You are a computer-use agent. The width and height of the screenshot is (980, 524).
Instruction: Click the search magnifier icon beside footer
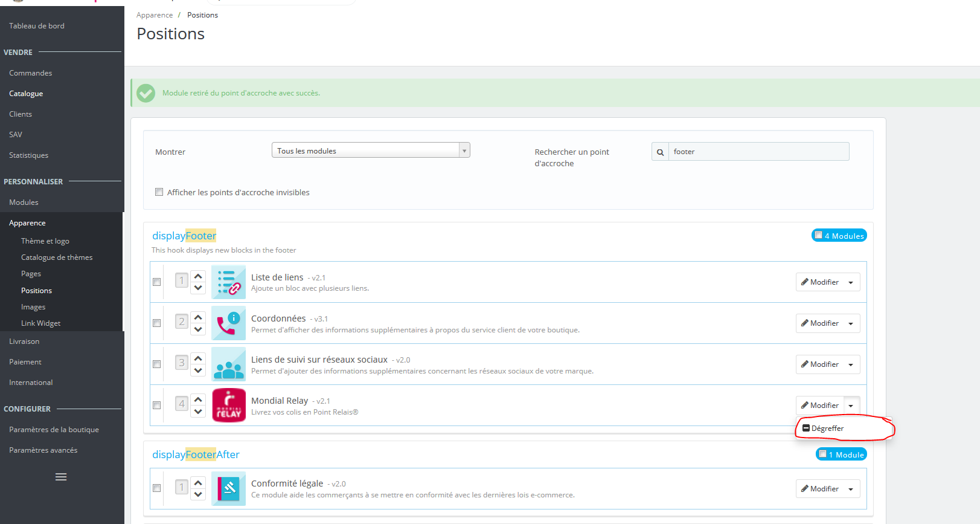[x=660, y=152]
